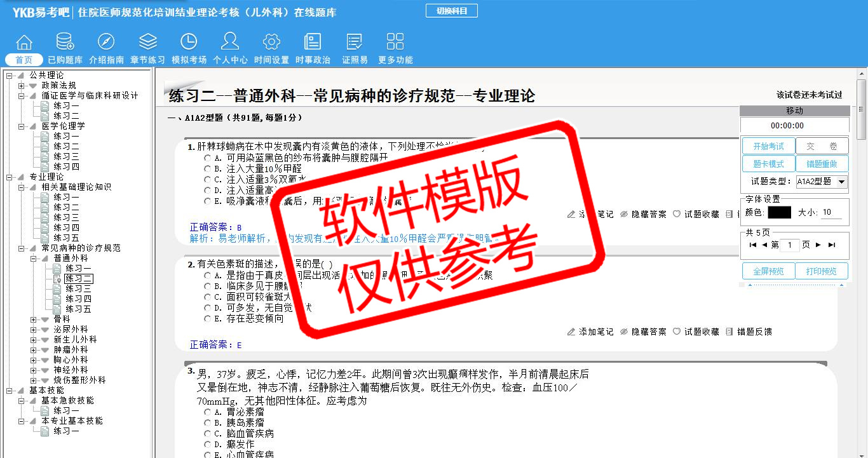
Task: Open 时事政治 news icon
Action: point(313,43)
